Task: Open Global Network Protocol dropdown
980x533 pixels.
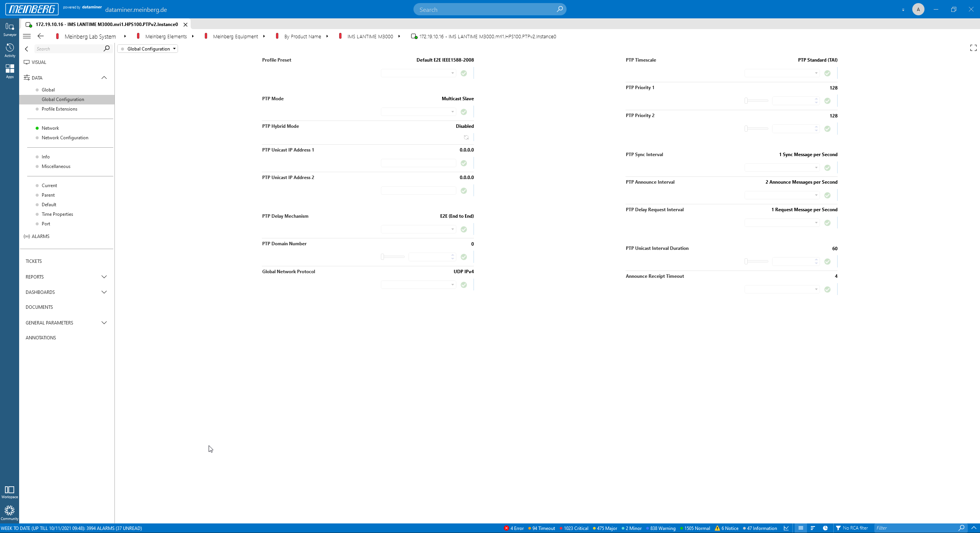Action: click(x=418, y=285)
